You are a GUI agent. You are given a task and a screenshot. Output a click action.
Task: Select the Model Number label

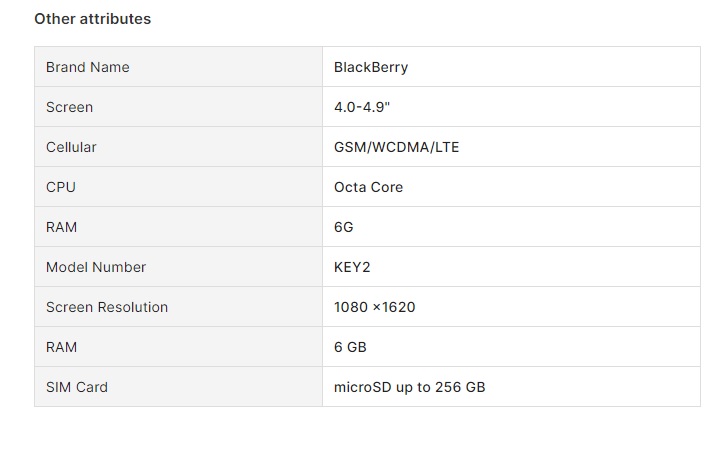click(96, 267)
